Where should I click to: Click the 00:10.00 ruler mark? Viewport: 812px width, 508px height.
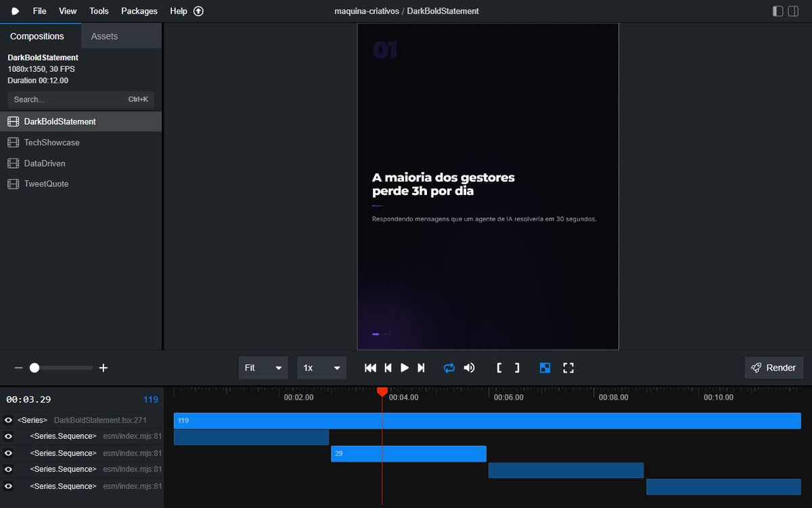coord(719,398)
